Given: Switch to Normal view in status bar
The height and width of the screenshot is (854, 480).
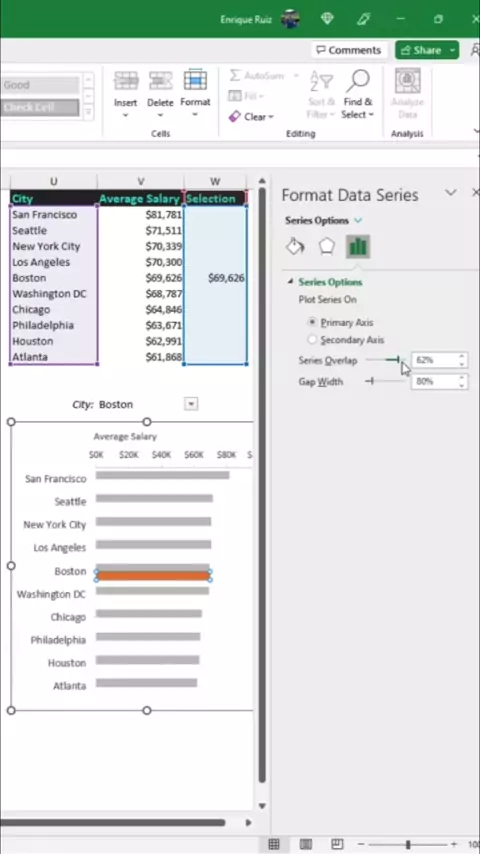Looking at the screenshot, I should click(274, 844).
